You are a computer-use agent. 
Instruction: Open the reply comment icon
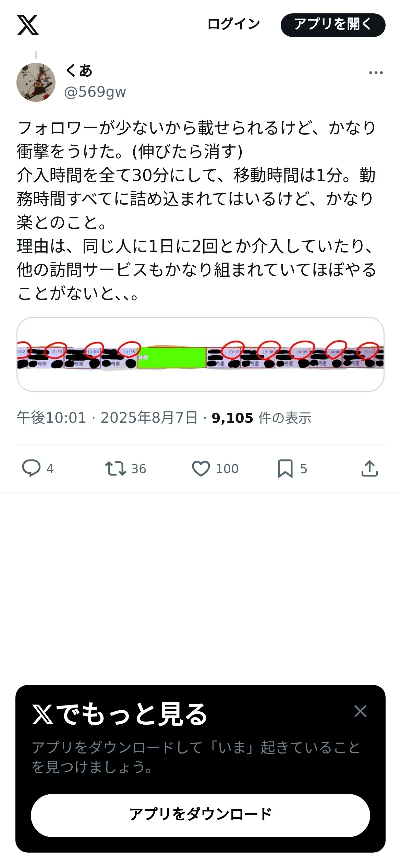pos(31,468)
